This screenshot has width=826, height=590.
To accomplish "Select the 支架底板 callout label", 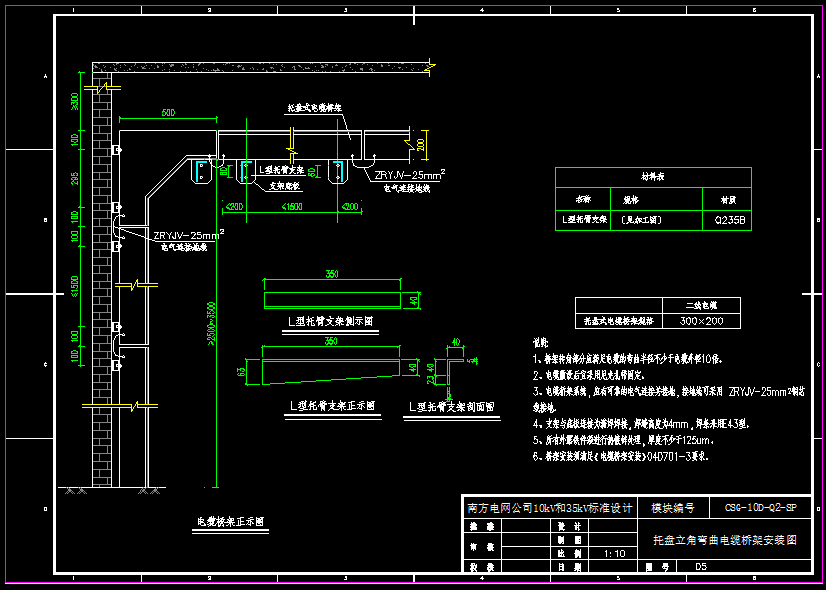I will 284,186.
